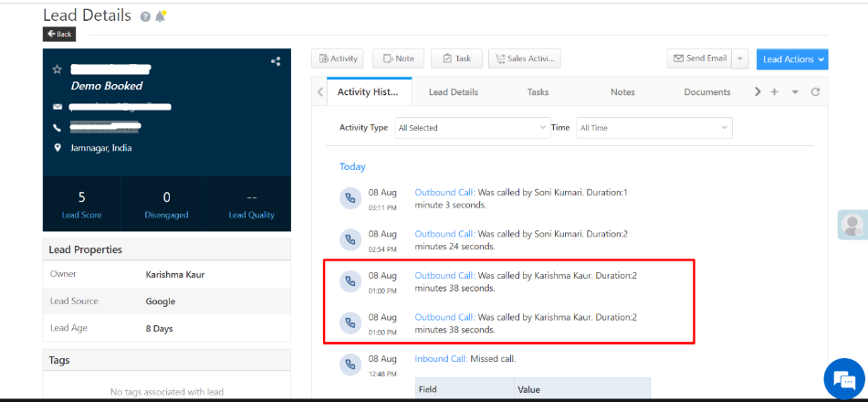Add a new tab with plus icon
868x402 pixels.
(x=775, y=92)
